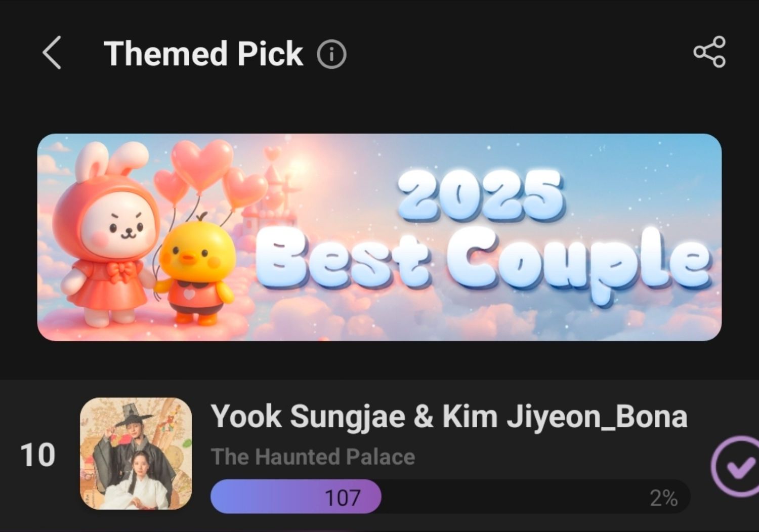Click the purple vote progress bar
The width and height of the screenshot is (759, 532).
click(296, 497)
